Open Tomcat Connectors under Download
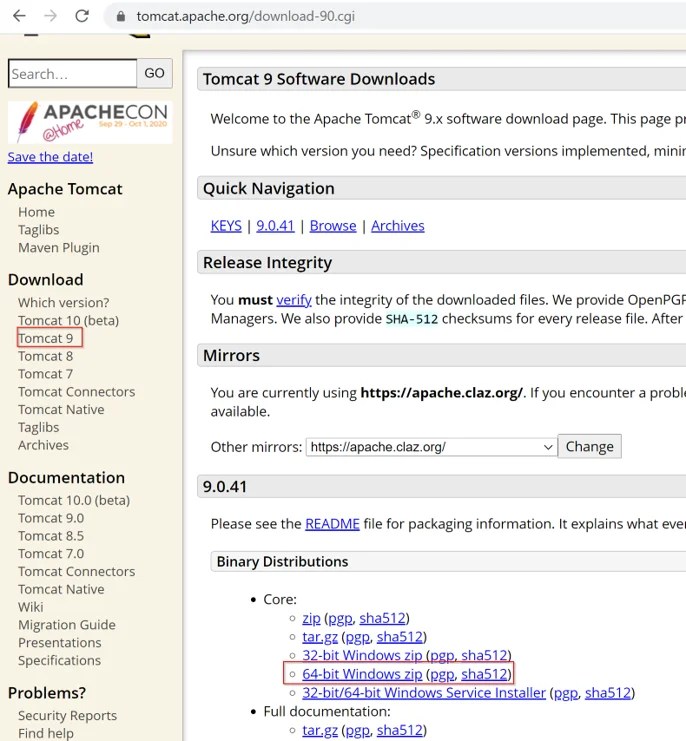 77,392
